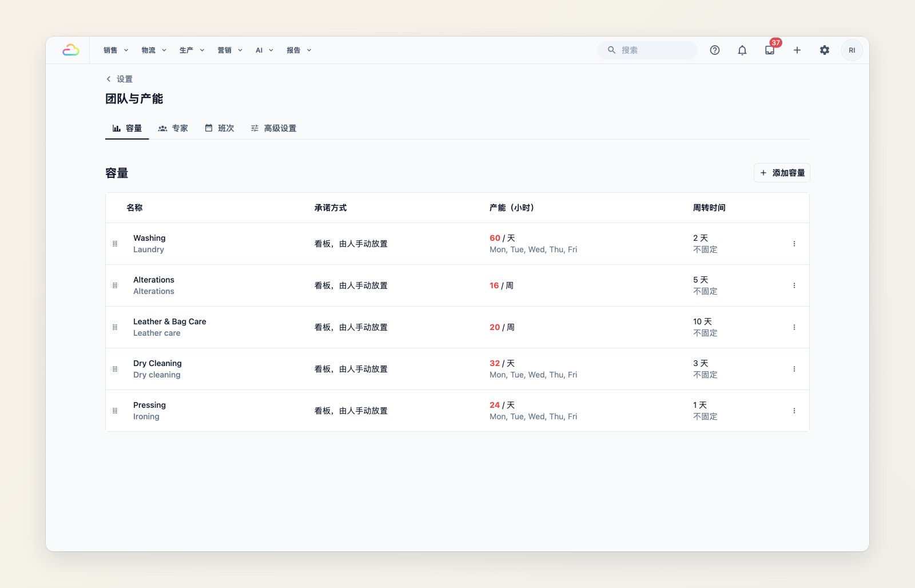The width and height of the screenshot is (915, 588).
Task: Click drag handle of Leather & Bag Care
Action: 115,327
